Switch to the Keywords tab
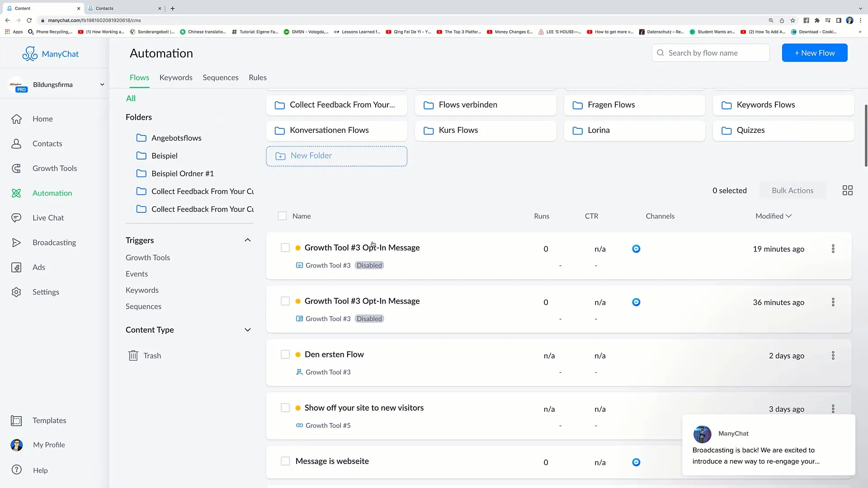The height and width of the screenshot is (488, 868). [x=176, y=77]
